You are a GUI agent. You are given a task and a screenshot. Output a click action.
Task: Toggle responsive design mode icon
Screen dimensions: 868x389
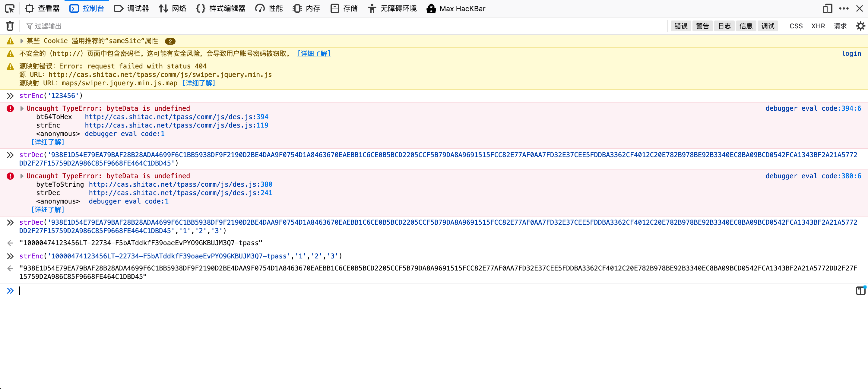pos(827,8)
